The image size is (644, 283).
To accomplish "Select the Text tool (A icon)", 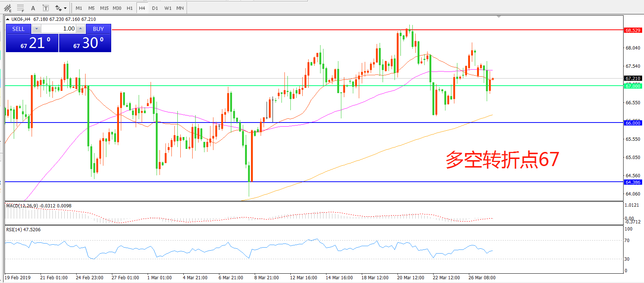I will point(33,8).
